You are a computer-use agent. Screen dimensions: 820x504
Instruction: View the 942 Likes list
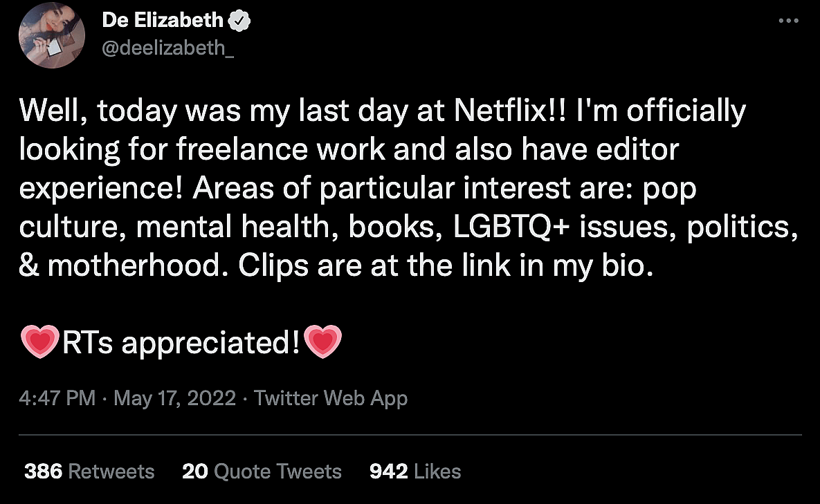(x=415, y=472)
